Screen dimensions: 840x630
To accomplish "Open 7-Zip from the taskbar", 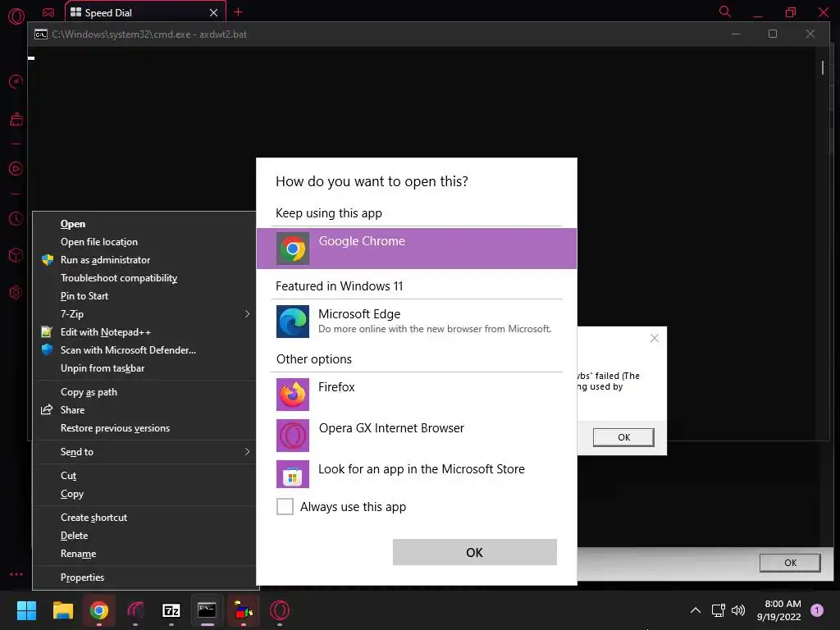I will click(171, 610).
